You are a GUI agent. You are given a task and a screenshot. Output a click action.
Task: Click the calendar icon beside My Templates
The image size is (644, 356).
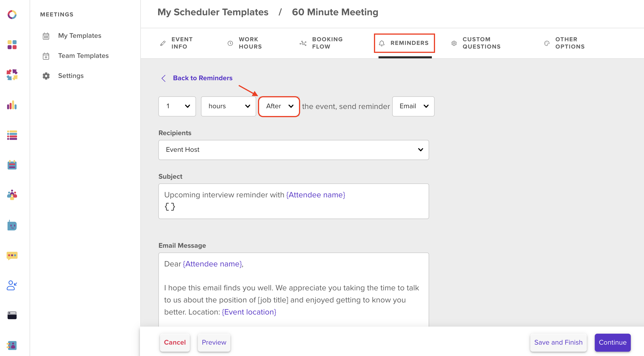46,36
